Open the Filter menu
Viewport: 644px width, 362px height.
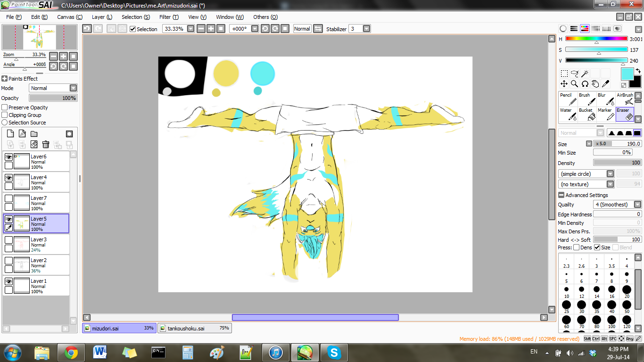pyautogui.click(x=169, y=17)
